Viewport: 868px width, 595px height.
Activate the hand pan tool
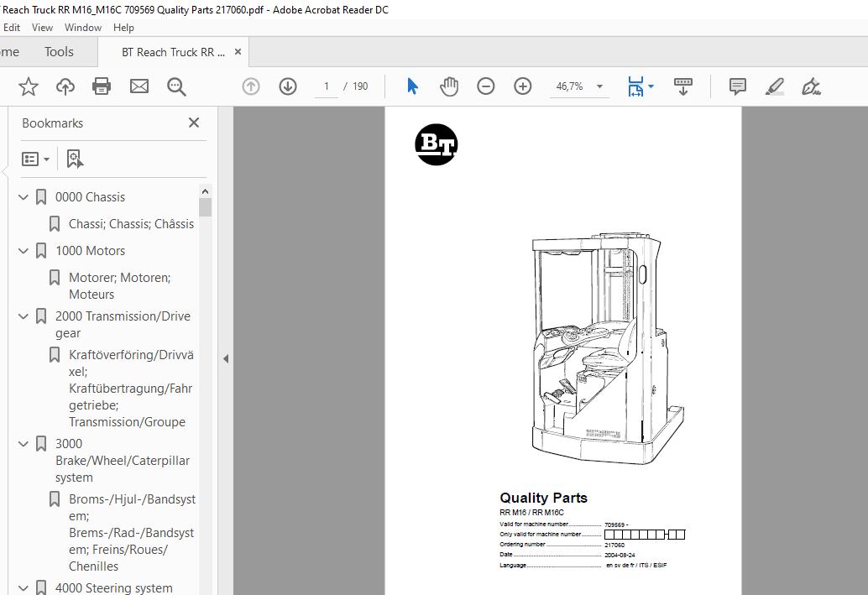click(449, 86)
